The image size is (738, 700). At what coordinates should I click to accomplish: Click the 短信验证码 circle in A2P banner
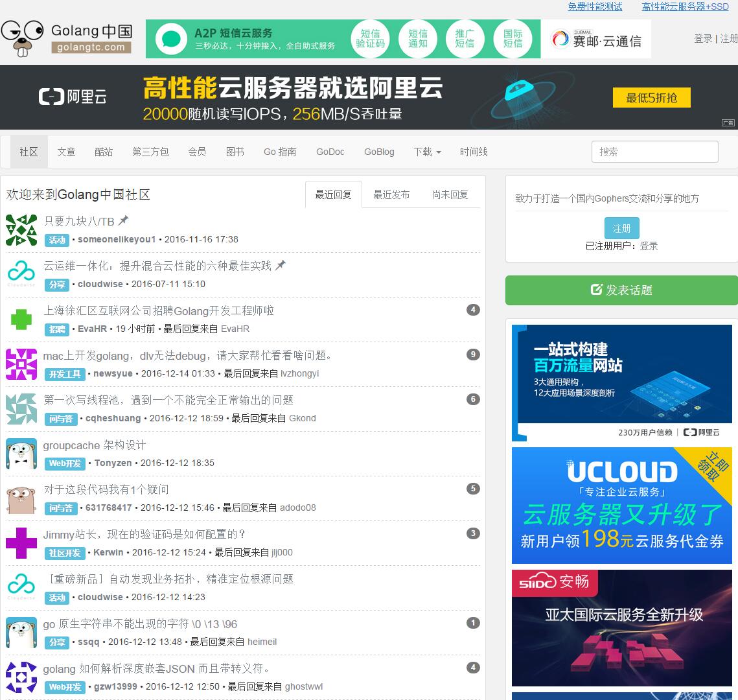371,39
